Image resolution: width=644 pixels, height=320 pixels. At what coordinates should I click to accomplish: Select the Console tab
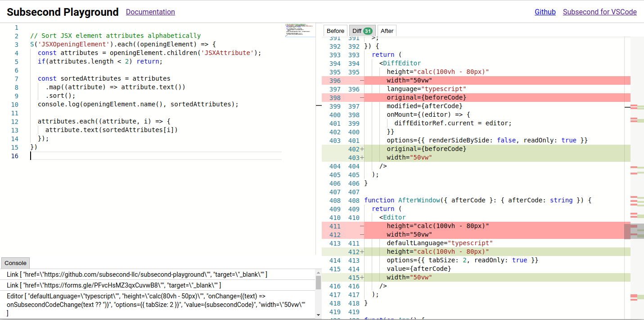[x=16, y=263]
